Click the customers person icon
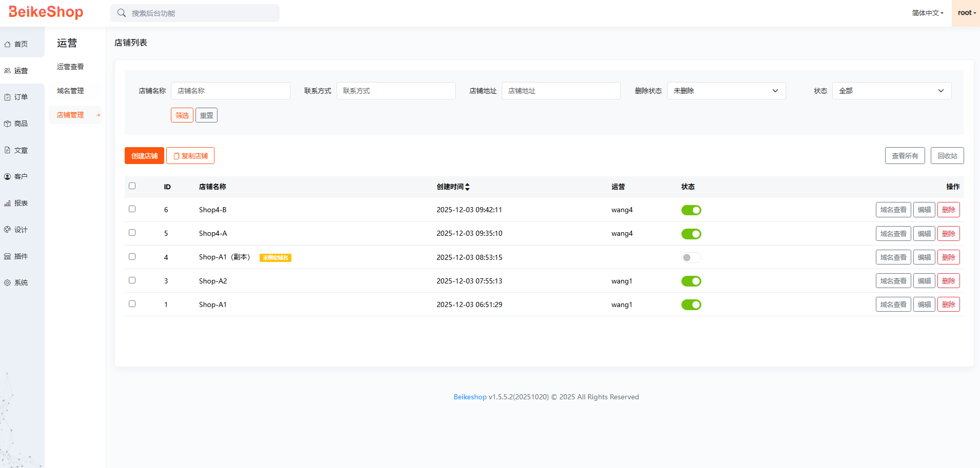This screenshot has width=980, height=468. (x=8, y=177)
